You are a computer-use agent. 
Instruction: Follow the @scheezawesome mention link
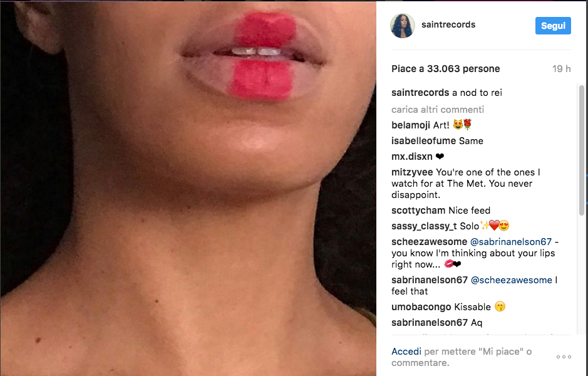512,280
